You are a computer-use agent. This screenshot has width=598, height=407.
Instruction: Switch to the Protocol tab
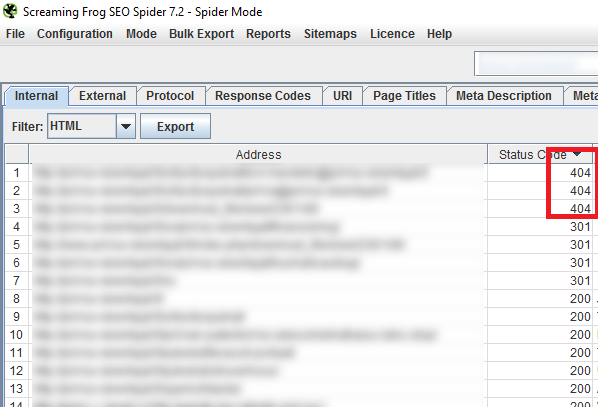pyautogui.click(x=170, y=96)
